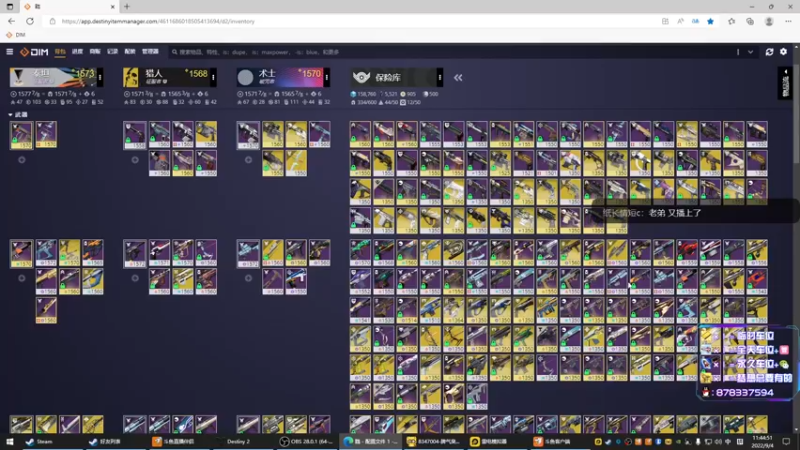
Task: Select Titan's equipped kinetic weapon tile
Action: [x=21, y=135]
